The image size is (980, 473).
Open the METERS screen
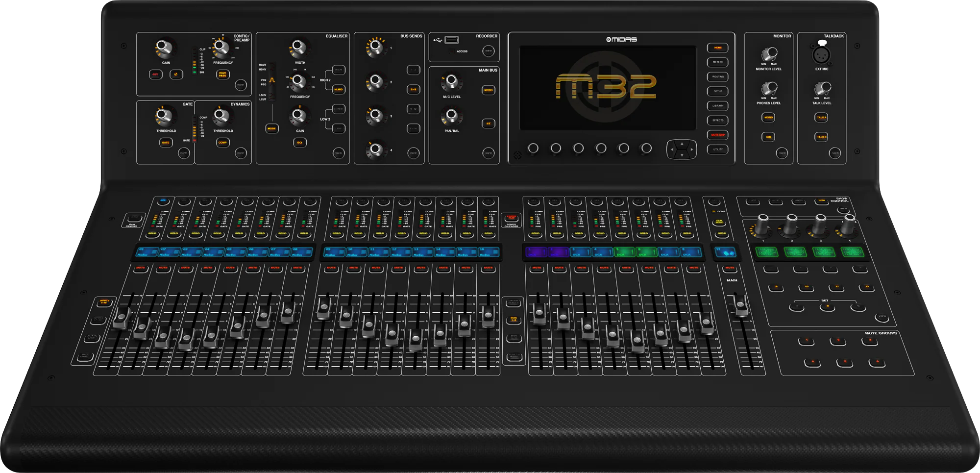pyautogui.click(x=717, y=62)
